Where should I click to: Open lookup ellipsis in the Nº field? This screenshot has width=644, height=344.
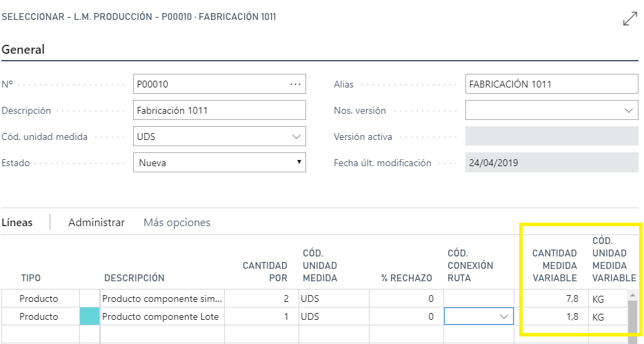pos(295,84)
